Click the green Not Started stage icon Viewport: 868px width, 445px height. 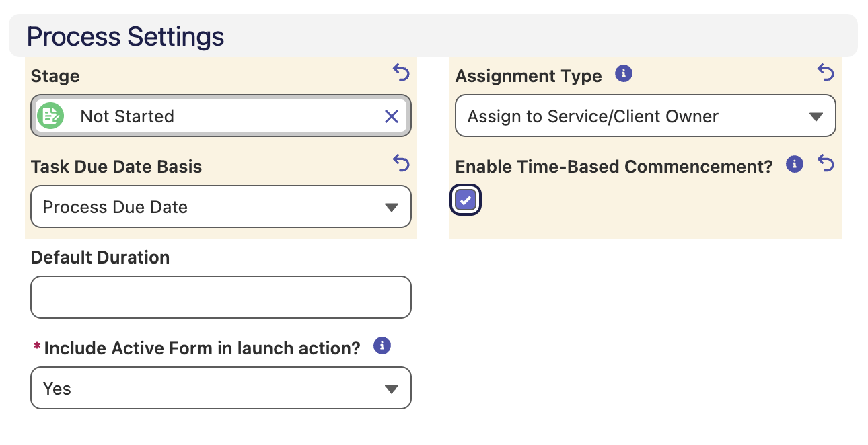click(x=50, y=116)
